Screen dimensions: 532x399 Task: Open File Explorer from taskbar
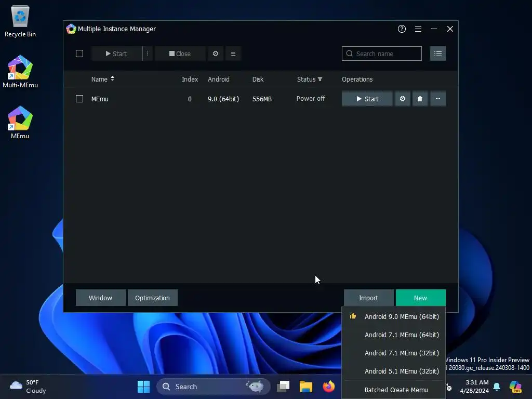click(x=305, y=387)
